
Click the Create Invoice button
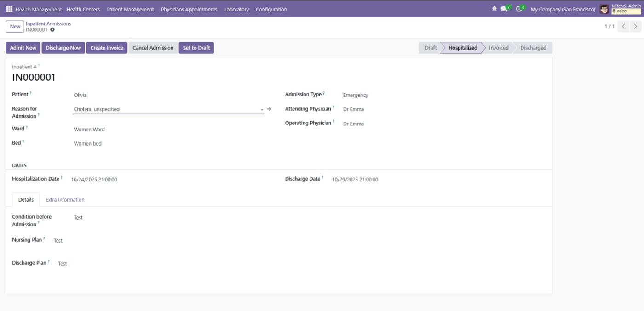point(107,48)
